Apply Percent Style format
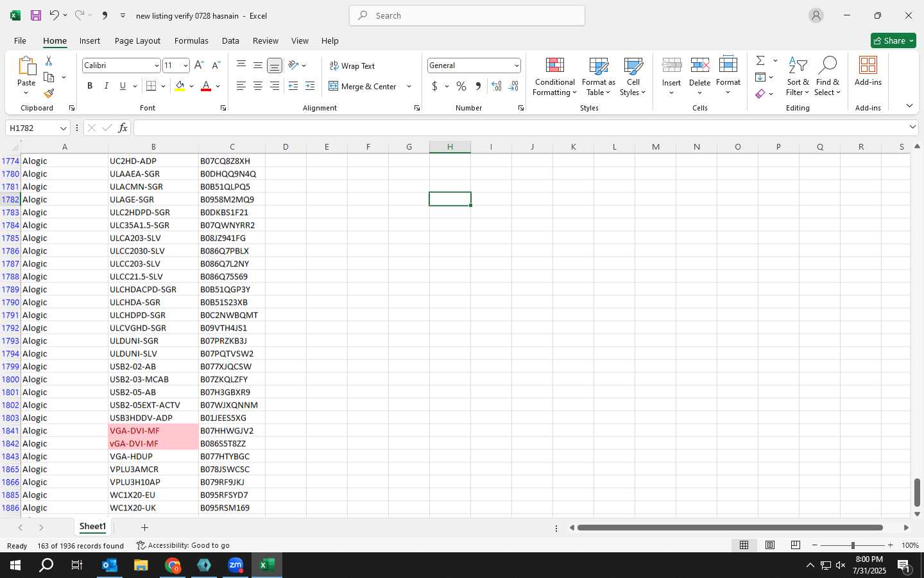The width and height of the screenshot is (924, 578). 461,86
